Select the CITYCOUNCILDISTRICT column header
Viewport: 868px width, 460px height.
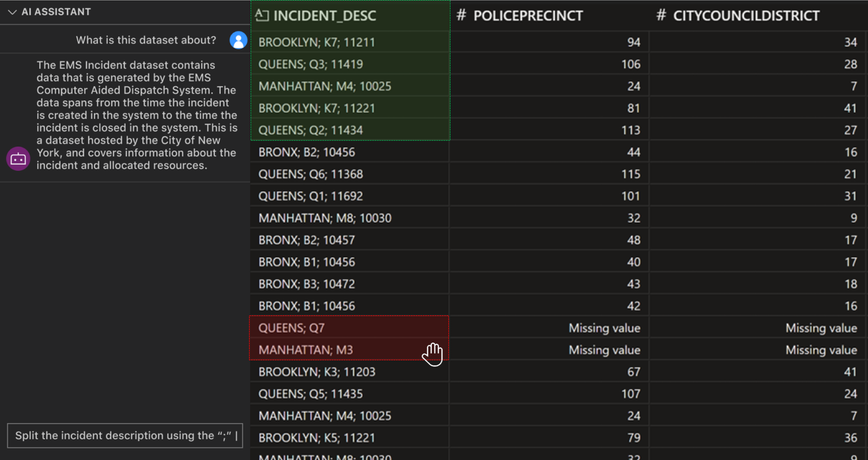[746, 16]
